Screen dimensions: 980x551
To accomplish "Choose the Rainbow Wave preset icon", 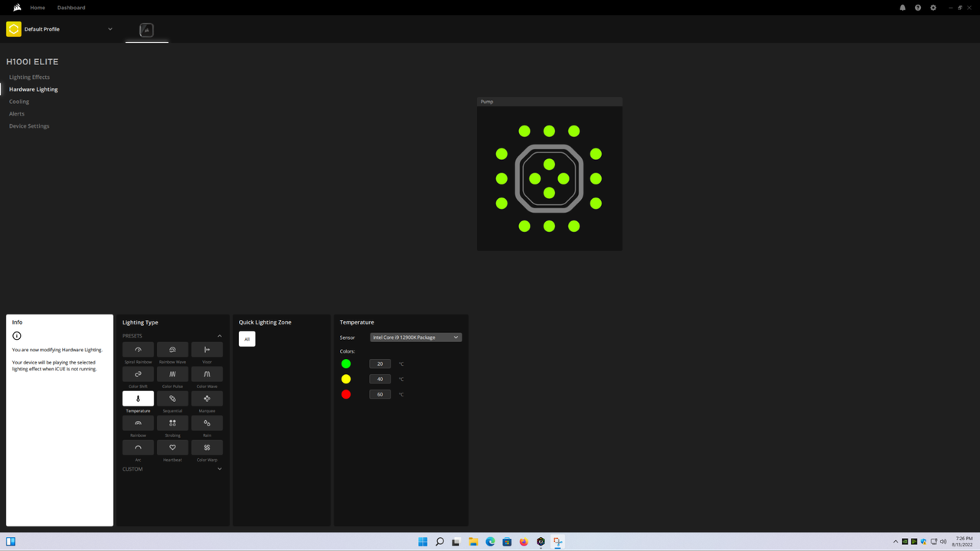I will 172,350.
